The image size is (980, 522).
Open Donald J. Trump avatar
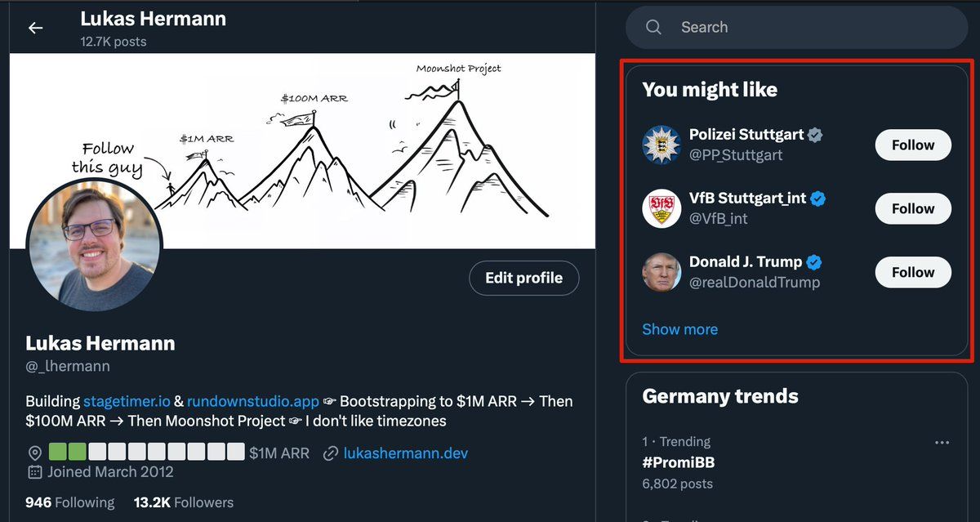click(x=661, y=272)
